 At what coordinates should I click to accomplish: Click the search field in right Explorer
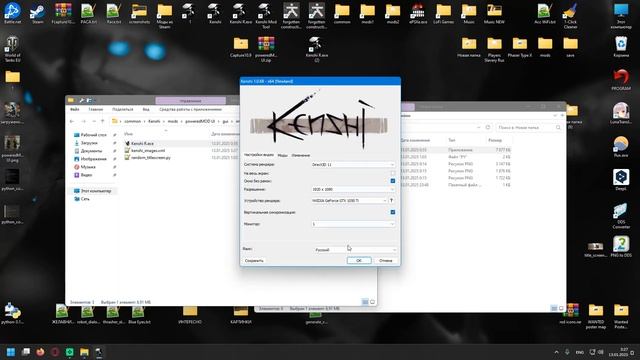coord(529,128)
